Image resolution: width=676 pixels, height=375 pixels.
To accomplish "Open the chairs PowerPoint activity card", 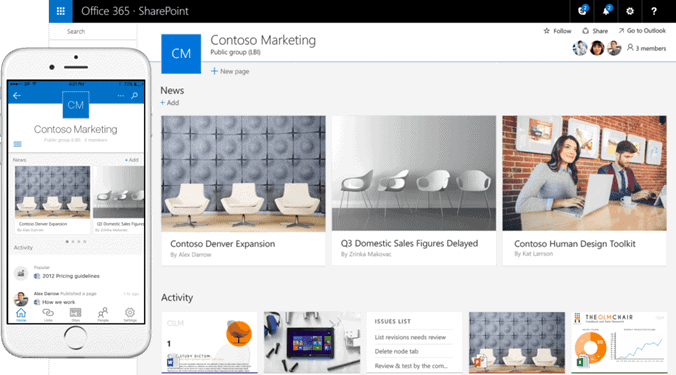I will [516, 343].
